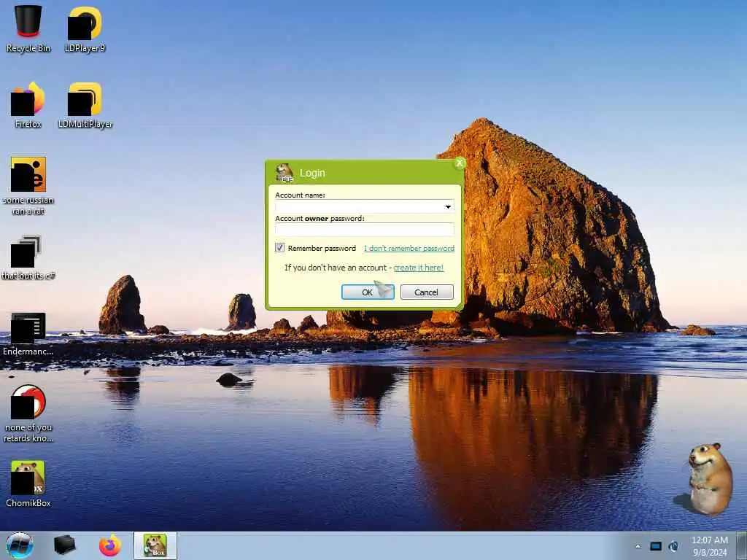Click the network tray icon
Screen dimensions: 747x560
coord(673,546)
